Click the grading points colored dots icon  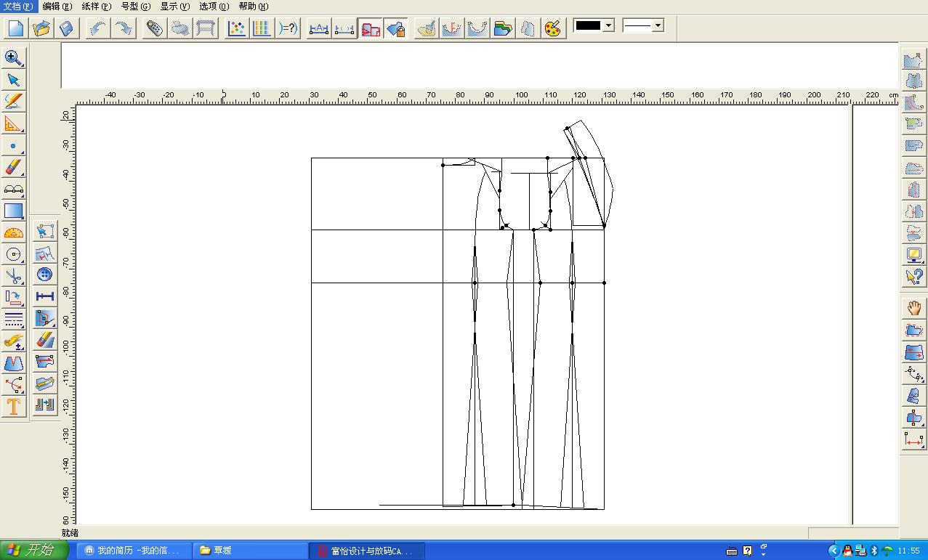tap(236, 28)
